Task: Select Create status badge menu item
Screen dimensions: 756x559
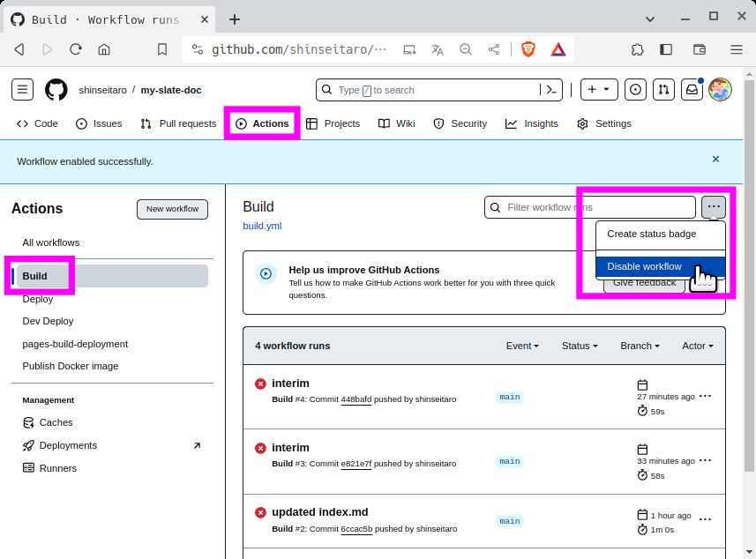Action: tap(660, 234)
